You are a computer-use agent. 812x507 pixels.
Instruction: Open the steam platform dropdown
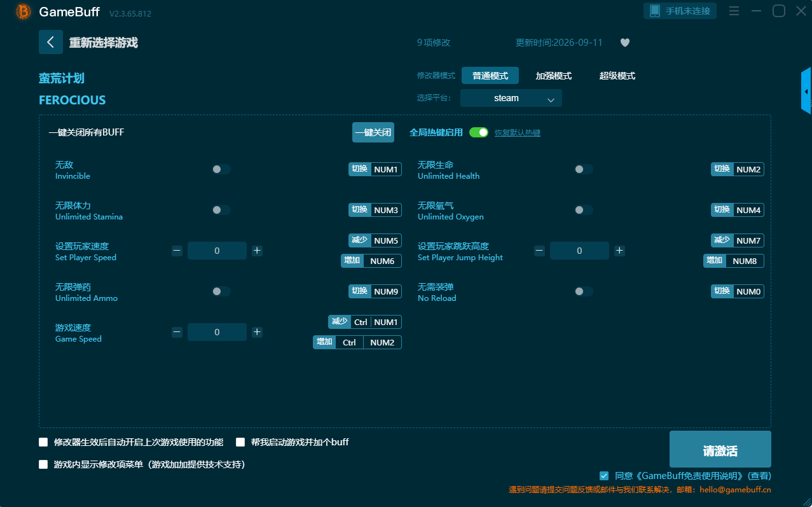(x=511, y=98)
